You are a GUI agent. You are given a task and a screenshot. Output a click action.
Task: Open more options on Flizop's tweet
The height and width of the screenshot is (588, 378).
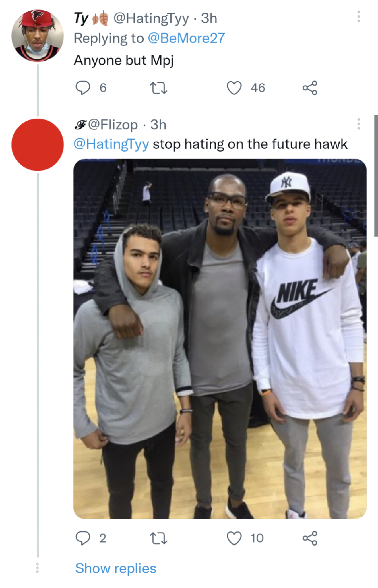[358, 124]
